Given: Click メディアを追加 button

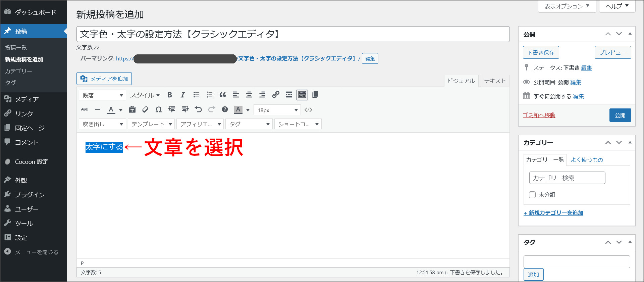Looking at the screenshot, I should click(104, 79).
